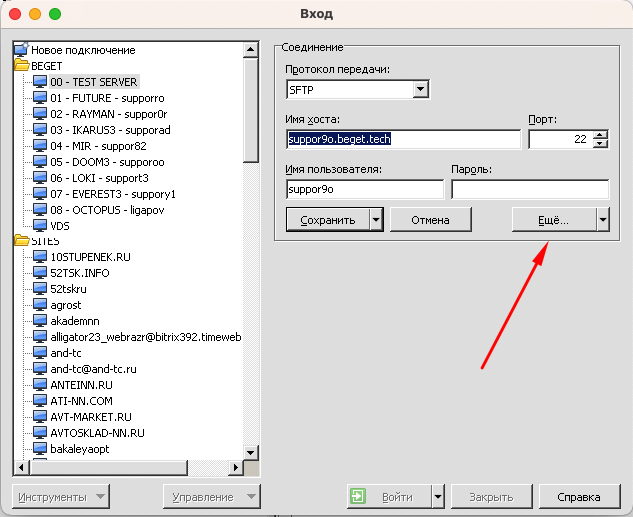Open the Ещё... button dropdown arrow

(603, 220)
